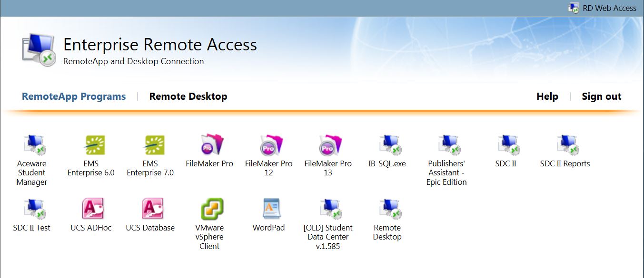
Task: Click the "Enterprise Remote Access" heading
Action: pos(160,45)
